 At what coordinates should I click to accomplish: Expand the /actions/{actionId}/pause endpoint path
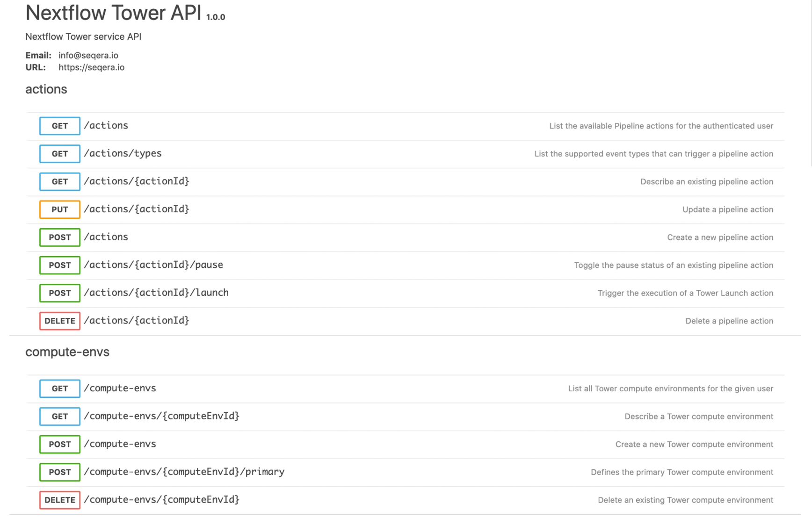click(x=153, y=265)
